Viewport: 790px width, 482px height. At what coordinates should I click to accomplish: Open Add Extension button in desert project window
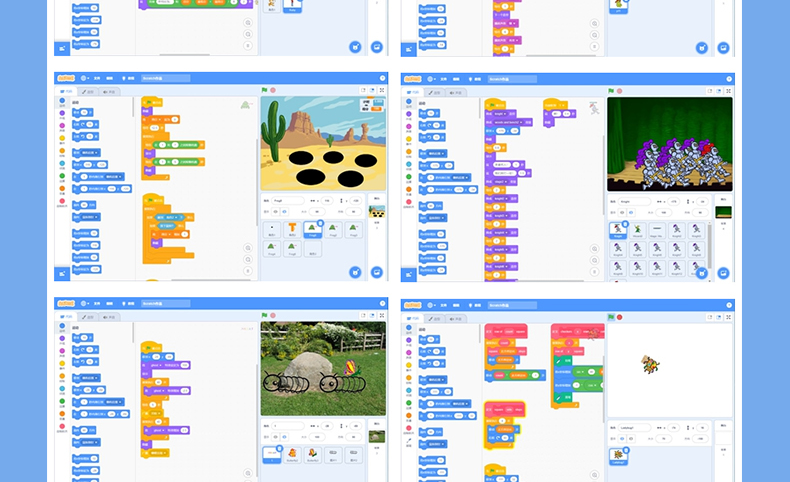pyautogui.click(x=62, y=274)
